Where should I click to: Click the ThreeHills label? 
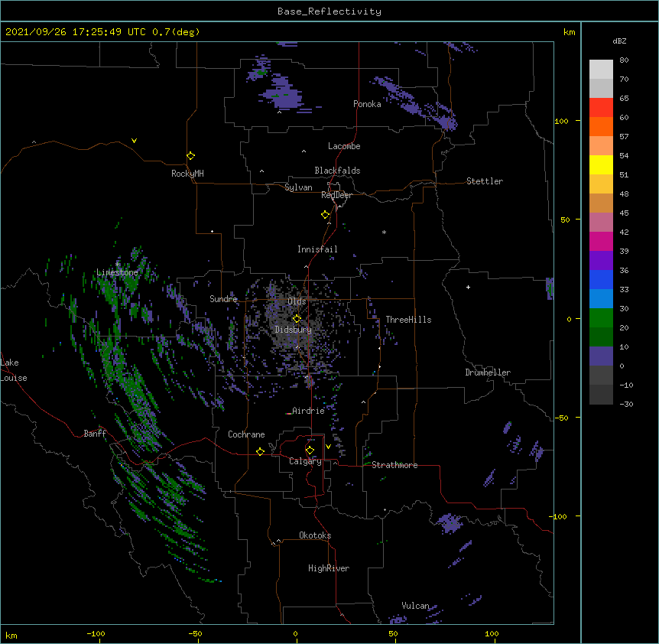(x=408, y=320)
